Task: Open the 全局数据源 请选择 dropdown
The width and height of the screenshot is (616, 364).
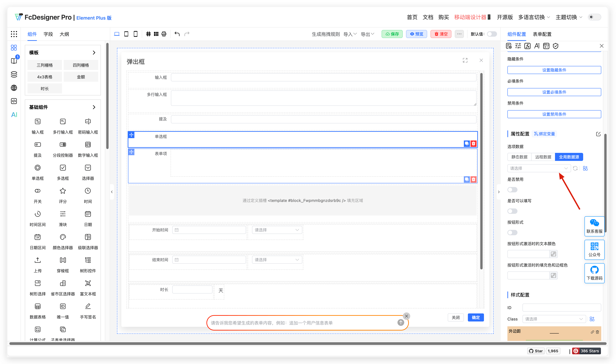Action: (x=539, y=168)
